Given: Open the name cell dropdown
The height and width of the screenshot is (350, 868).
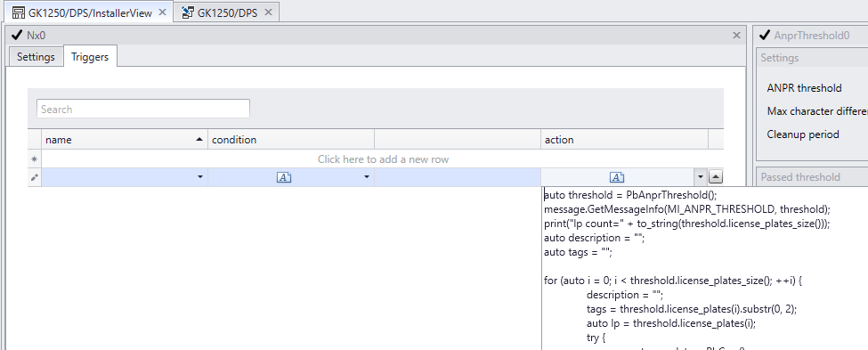Looking at the screenshot, I should 199,177.
